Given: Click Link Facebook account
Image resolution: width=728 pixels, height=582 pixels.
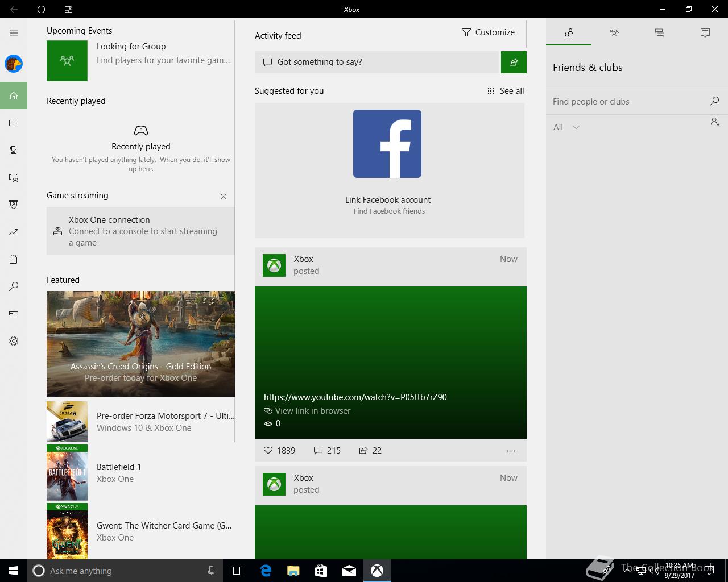Looking at the screenshot, I should [x=388, y=200].
